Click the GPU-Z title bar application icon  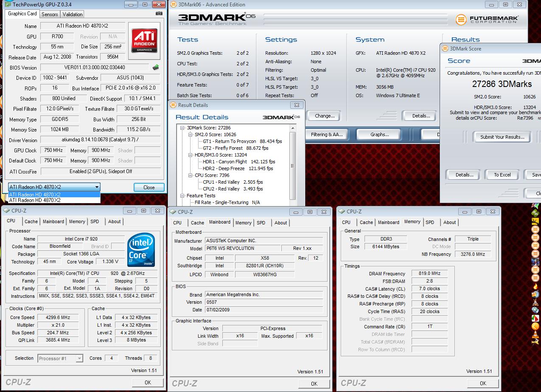(8, 5)
